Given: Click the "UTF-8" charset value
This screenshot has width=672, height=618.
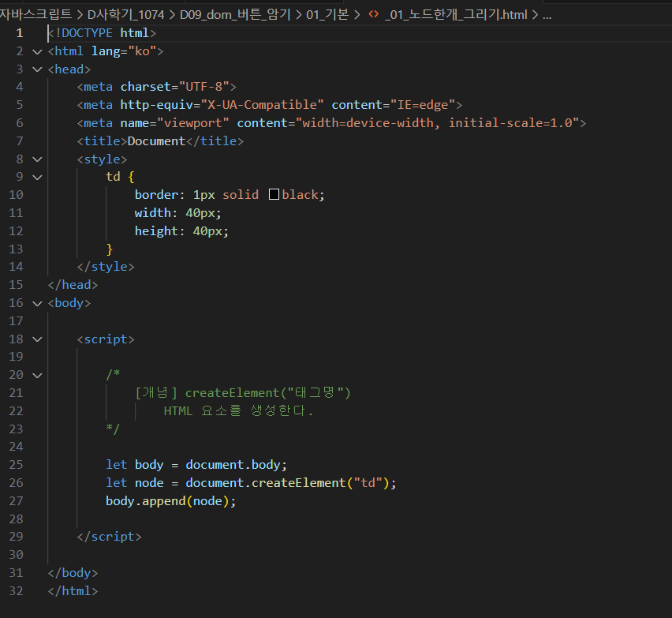Looking at the screenshot, I should 204,87.
